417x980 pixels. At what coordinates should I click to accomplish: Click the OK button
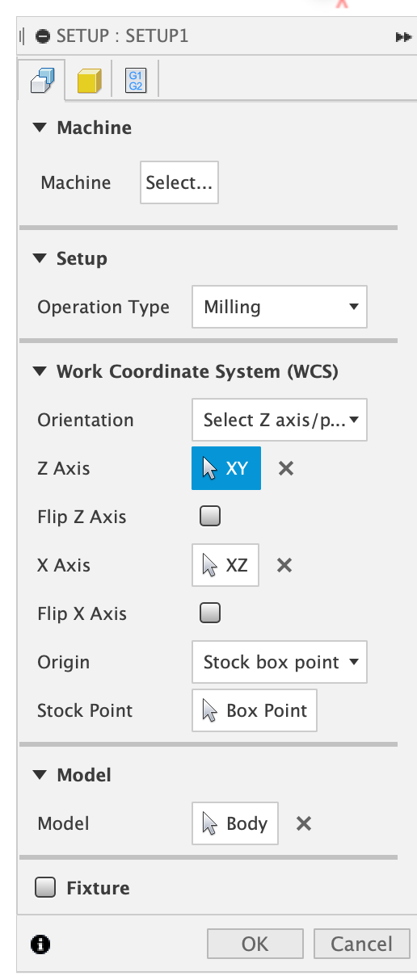click(x=255, y=944)
